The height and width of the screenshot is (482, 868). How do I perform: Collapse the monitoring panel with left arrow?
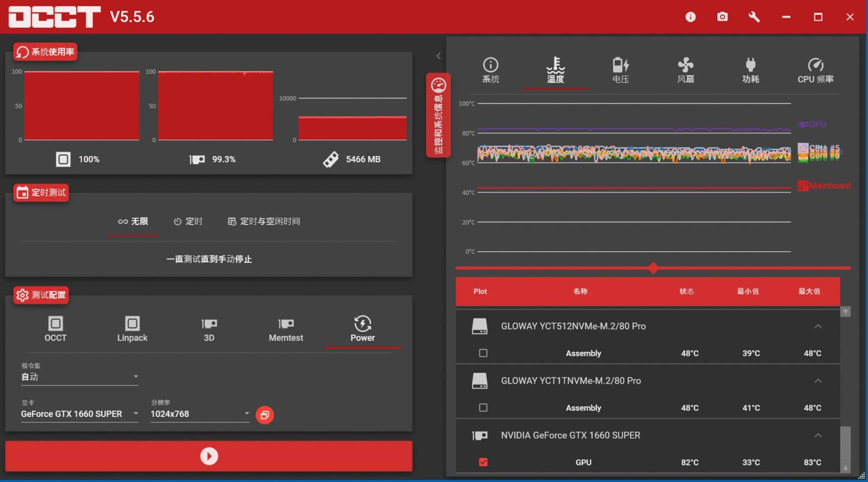438,56
